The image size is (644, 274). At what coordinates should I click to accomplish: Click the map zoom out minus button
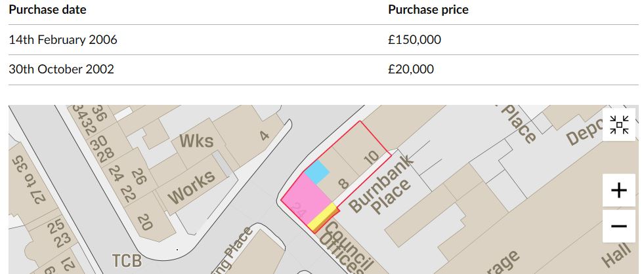619,226
